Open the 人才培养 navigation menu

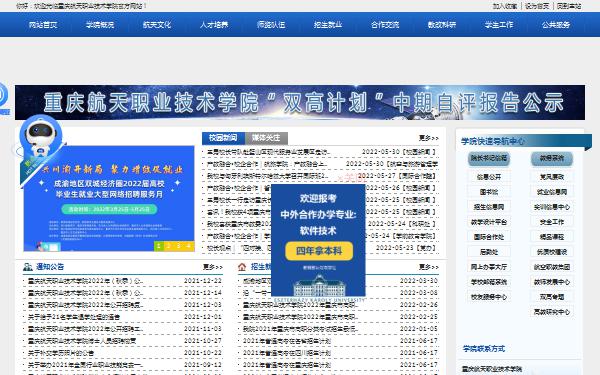(x=214, y=25)
